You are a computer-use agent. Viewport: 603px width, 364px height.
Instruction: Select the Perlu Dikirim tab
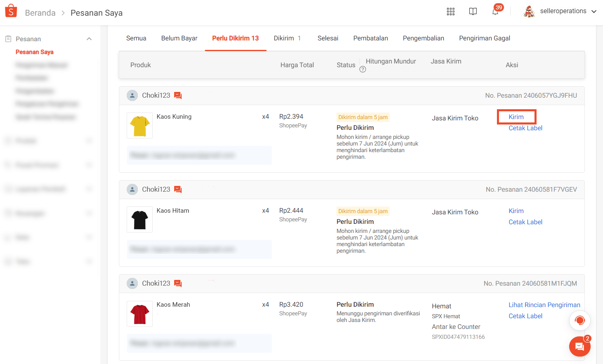(236, 38)
